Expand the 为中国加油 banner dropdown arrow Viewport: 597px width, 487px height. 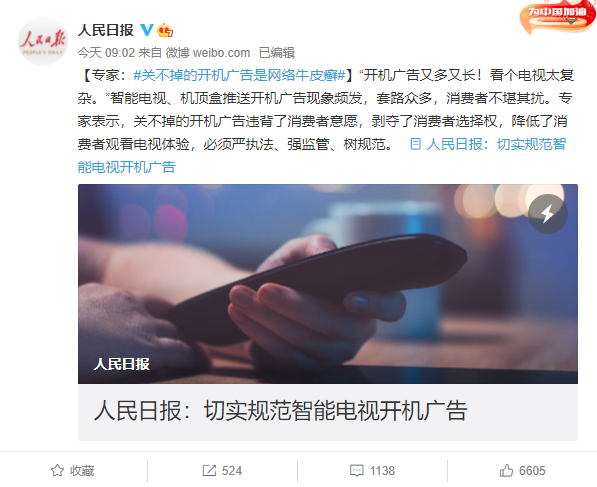tap(571, 21)
